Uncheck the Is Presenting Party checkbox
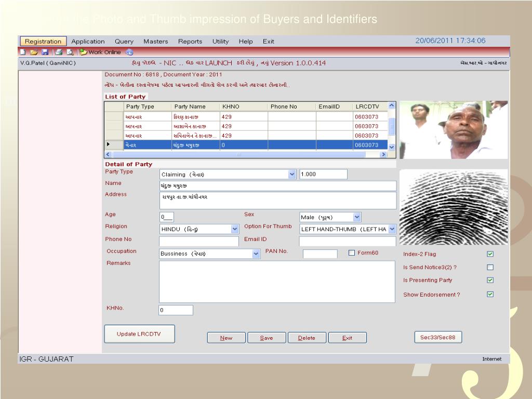The image size is (532, 399). click(x=490, y=280)
